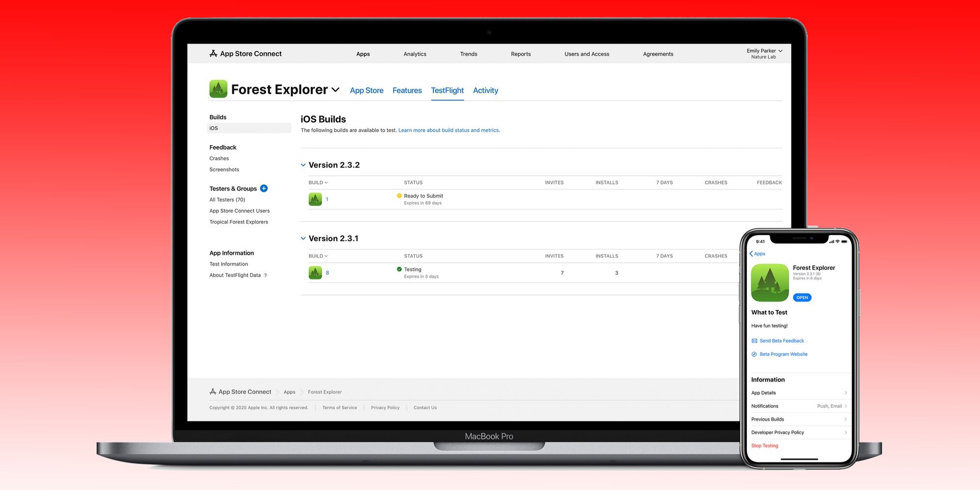The height and width of the screenshot is (490, 980).
Task: Click build 8's app icon under Version 2.3.1
Action: (x=315, y=272)
